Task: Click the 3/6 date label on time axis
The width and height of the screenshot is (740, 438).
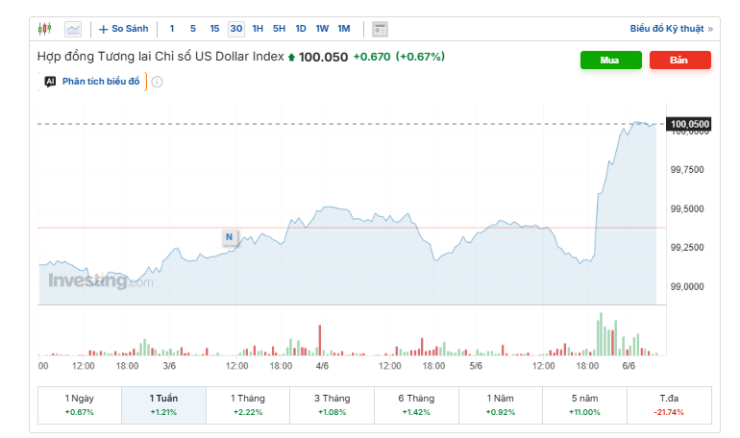Action: pos(169,366)
